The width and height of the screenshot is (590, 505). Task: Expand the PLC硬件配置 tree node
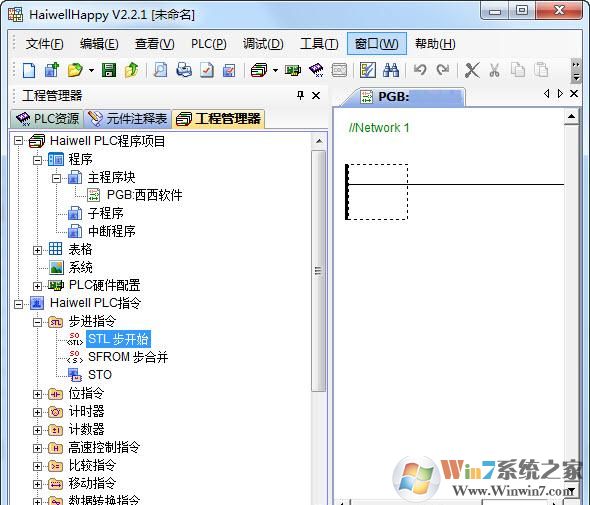pyautogui.click(x=37, y=286)
